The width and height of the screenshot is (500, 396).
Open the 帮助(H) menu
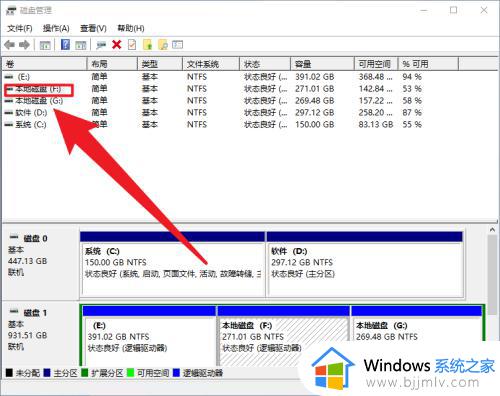131,29
